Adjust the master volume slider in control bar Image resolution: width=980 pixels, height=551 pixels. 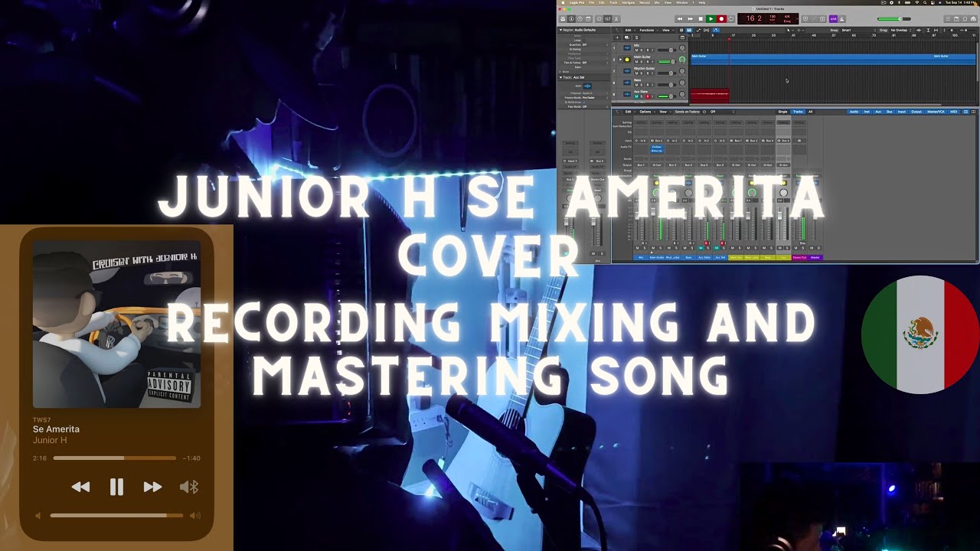[894, 19]
